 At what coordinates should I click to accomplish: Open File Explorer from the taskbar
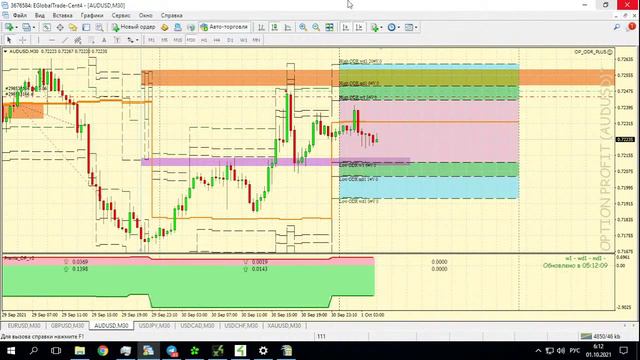(80, 351)
